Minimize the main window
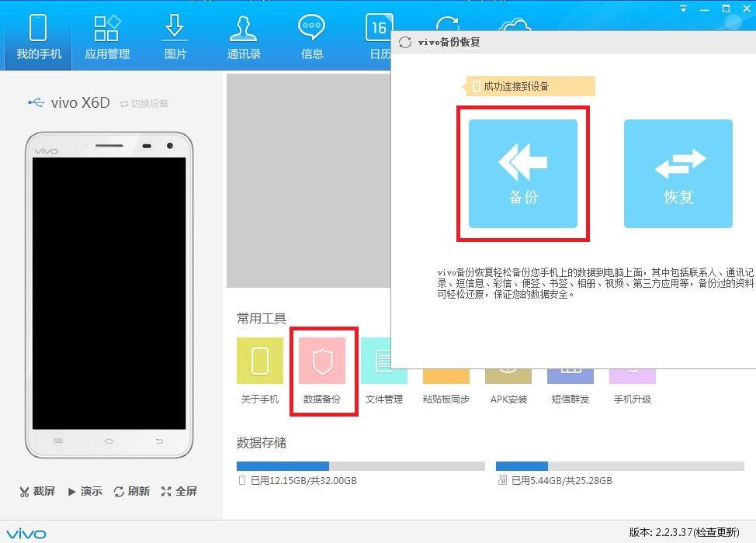 click(x=705, y=9)
